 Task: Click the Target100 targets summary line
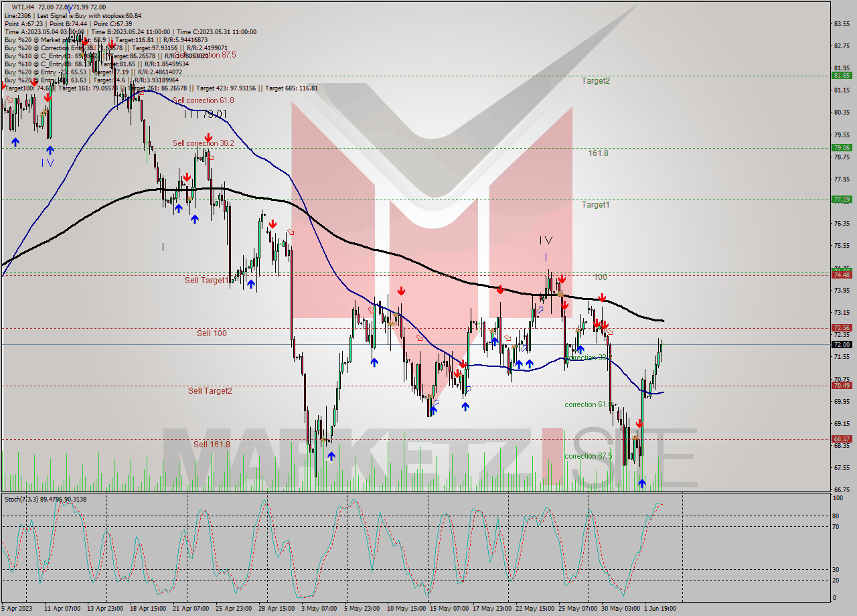click(161, 88)
